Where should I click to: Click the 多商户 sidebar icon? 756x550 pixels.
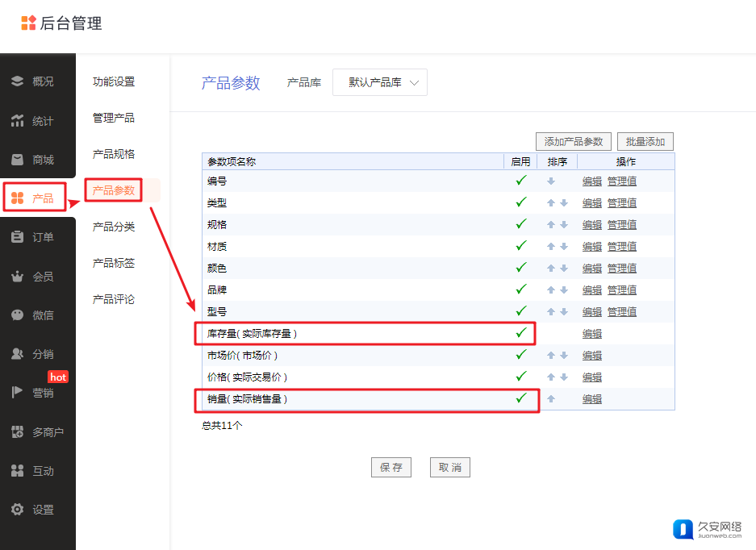coord(17,432)
